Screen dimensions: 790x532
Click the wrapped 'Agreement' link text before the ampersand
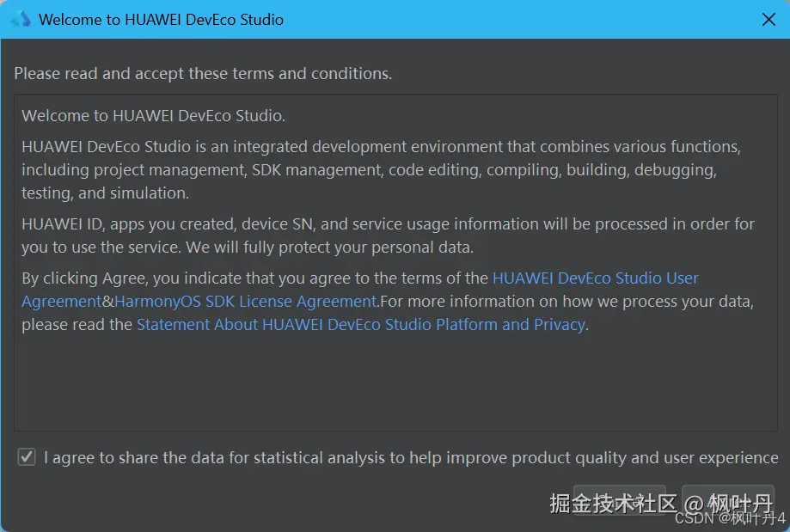tap(61, 302)
